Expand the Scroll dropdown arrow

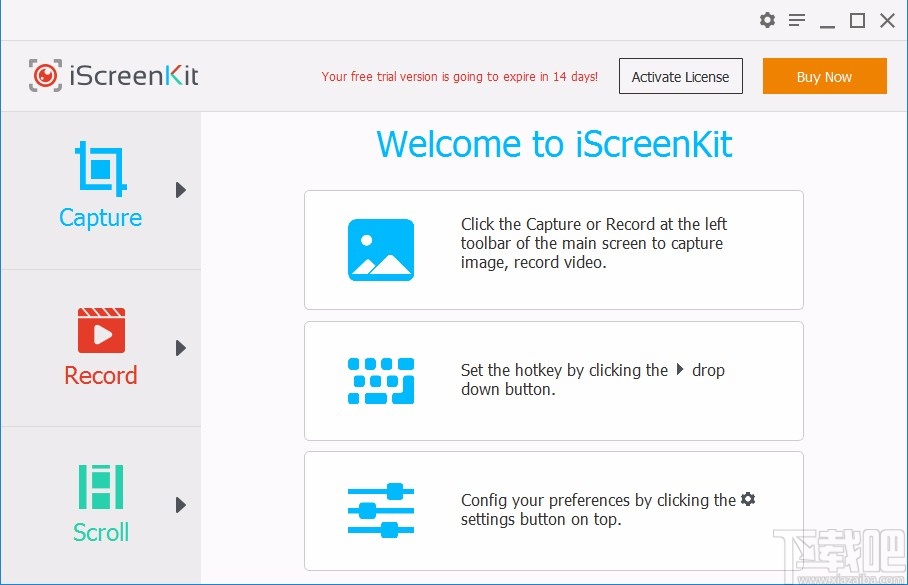pos(181,505)
